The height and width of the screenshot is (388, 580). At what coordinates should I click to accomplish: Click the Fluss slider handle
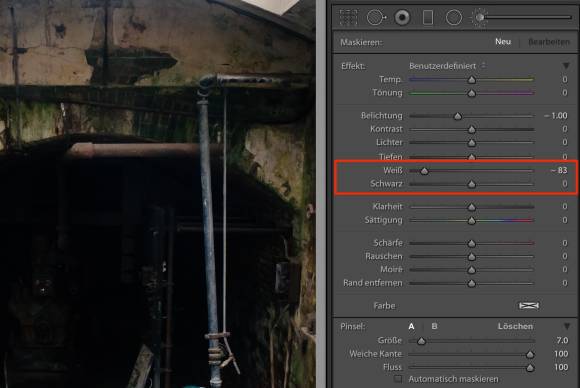pos(530,368)
